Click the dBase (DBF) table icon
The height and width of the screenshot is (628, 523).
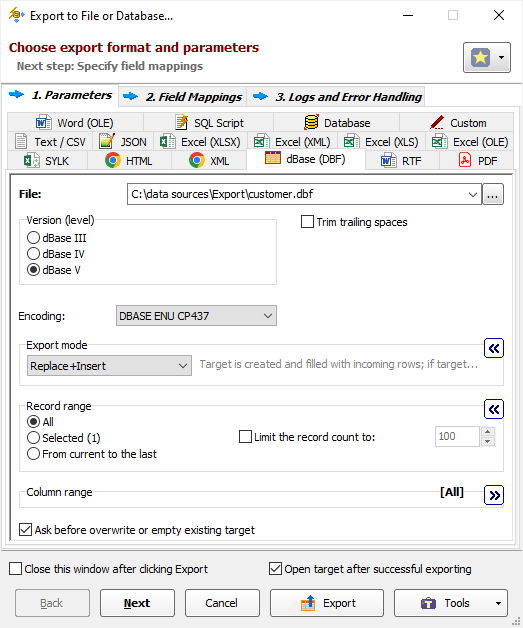(273, 158)
